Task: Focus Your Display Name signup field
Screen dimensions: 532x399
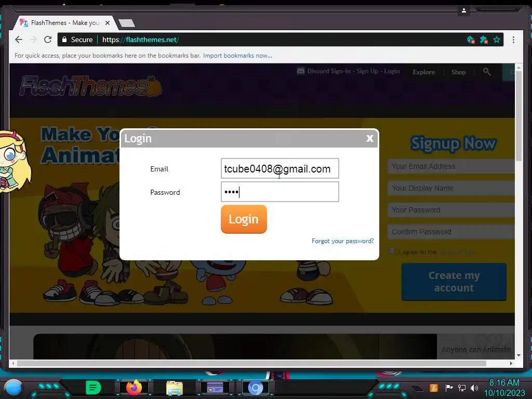Action: pyautogui.click(x=451, y=188)
